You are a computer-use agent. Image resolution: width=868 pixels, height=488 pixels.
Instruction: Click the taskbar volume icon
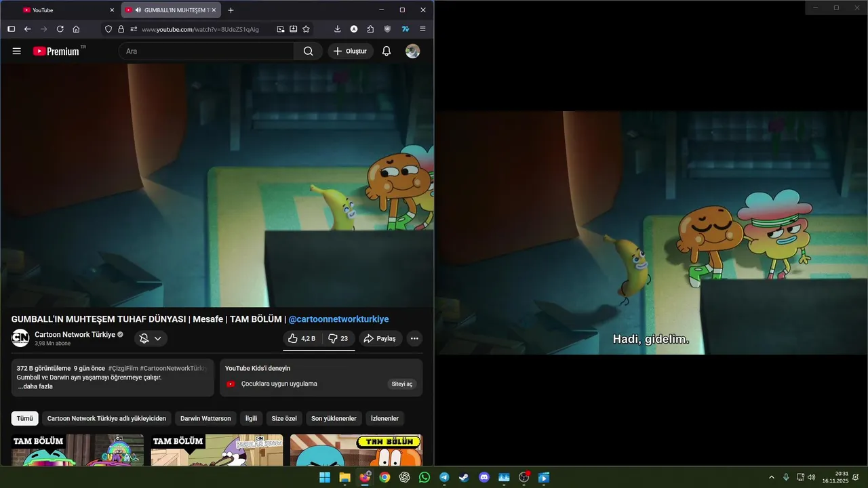coord(812,477)
